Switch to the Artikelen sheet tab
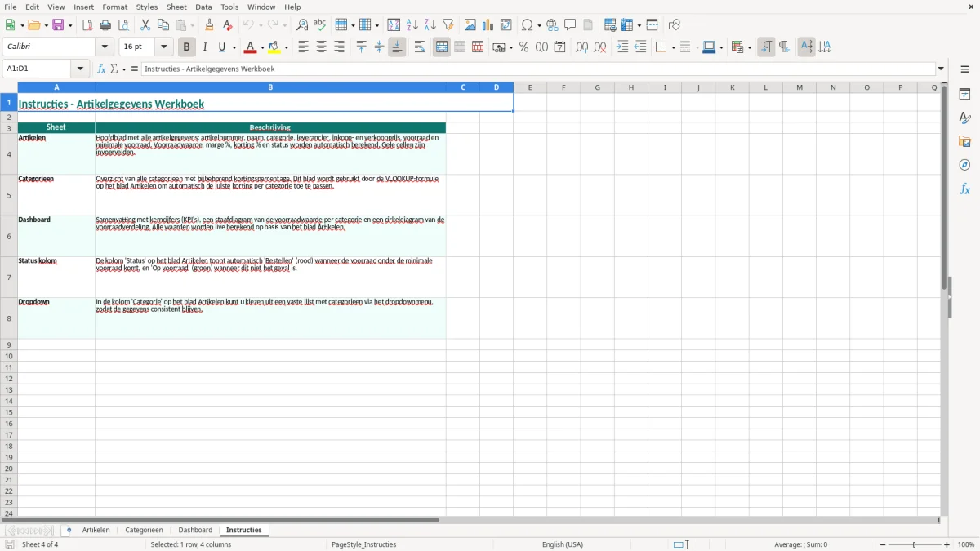Screen dimensions: 980x551 pyautogui.click(x=96, y=531)
